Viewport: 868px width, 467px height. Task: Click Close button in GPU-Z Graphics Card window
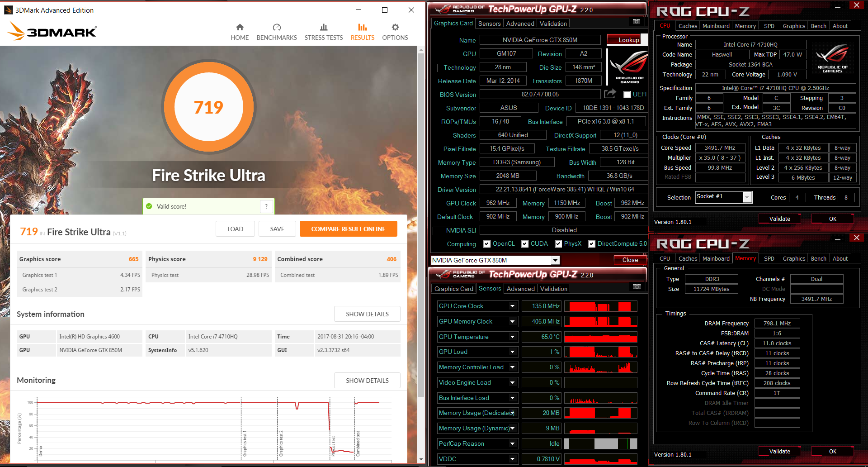(630, 260)
